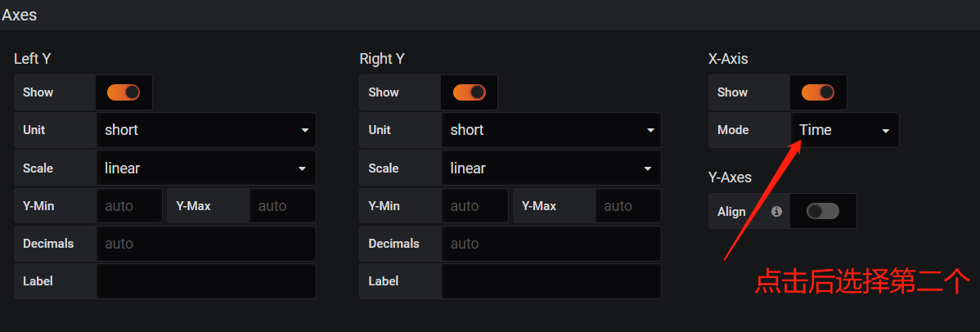Enable the Y-Axes Align switch

[822, 211]
